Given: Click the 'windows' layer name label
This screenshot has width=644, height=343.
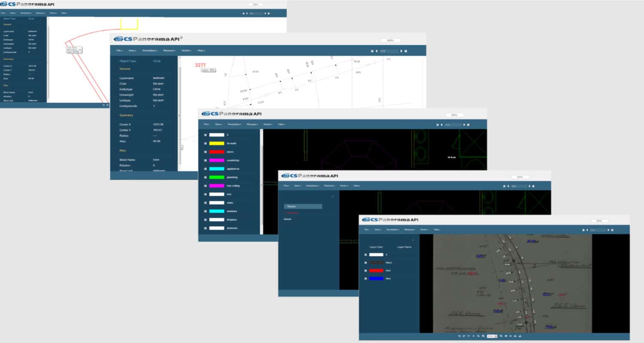Looking at the screenshot, I should coord(232,211).
